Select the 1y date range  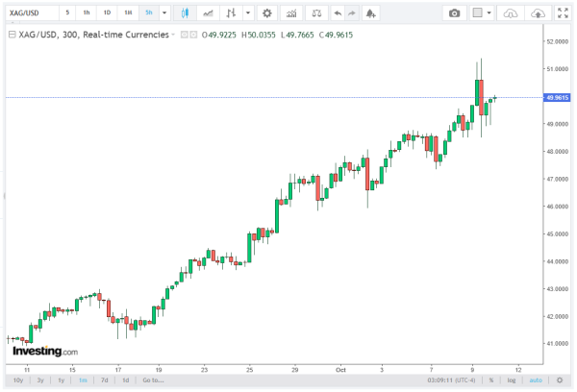62,380
